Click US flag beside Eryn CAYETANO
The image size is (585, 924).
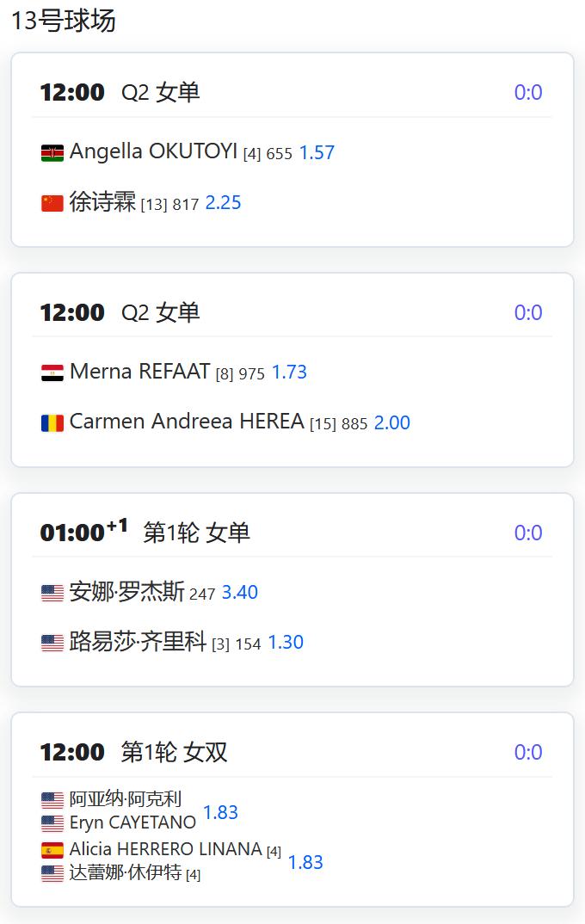(52, 823)
